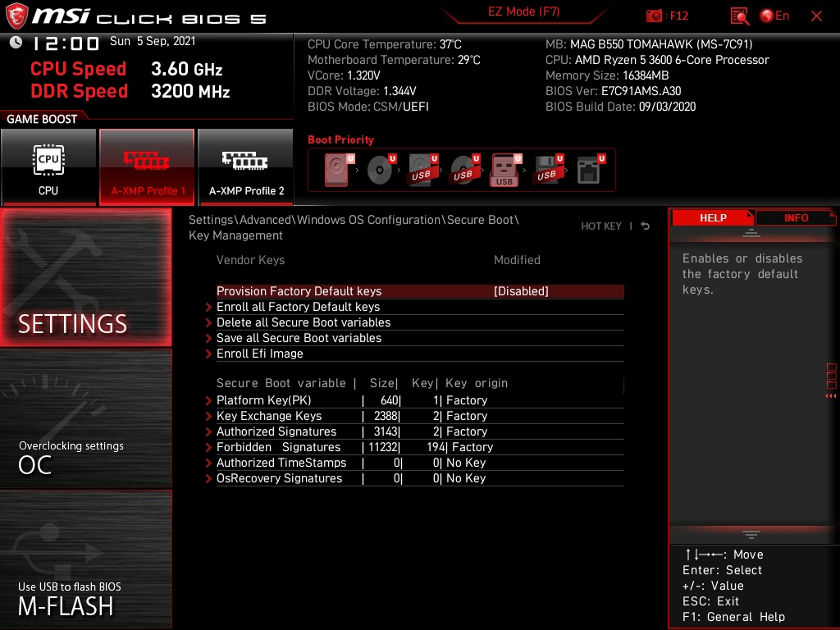Select the USB hard disk boot device icon

tap(422, 170)
